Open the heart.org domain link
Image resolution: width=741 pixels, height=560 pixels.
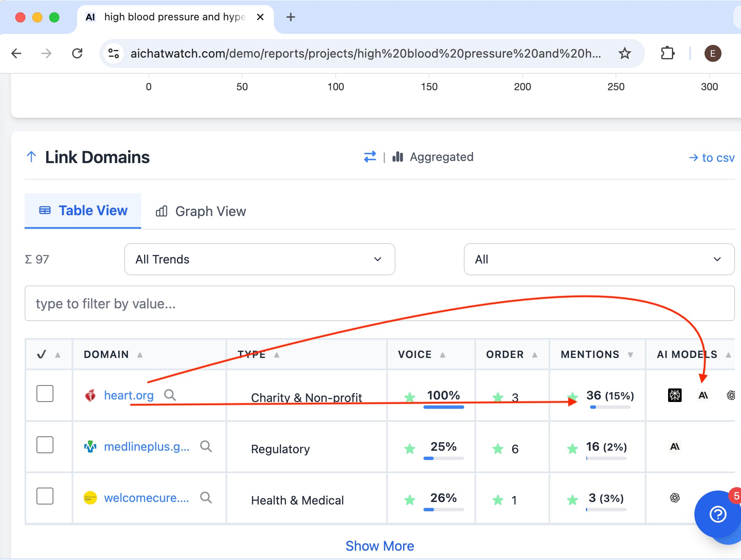tap(129, 395)
